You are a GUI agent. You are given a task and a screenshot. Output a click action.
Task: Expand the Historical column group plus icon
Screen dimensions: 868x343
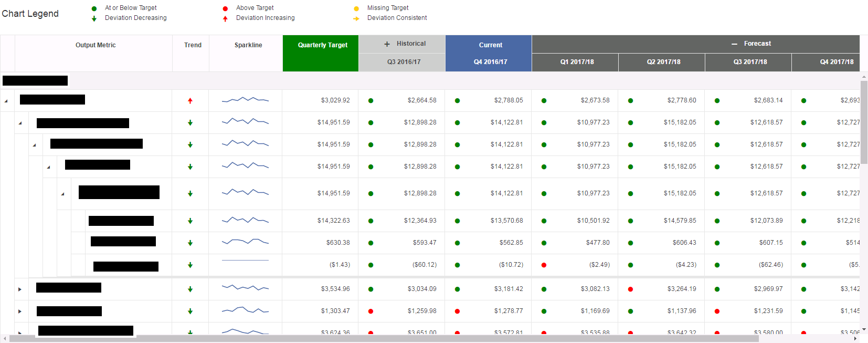pos(387,44)
